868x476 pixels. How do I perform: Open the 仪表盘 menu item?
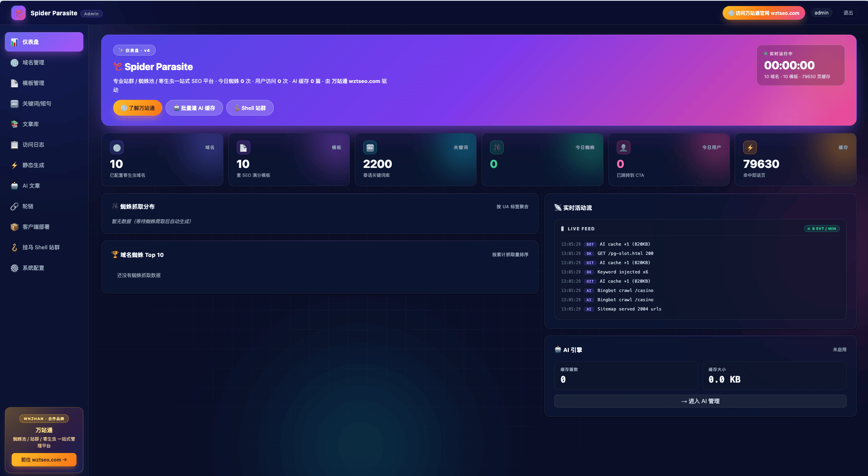pos(44,42)
